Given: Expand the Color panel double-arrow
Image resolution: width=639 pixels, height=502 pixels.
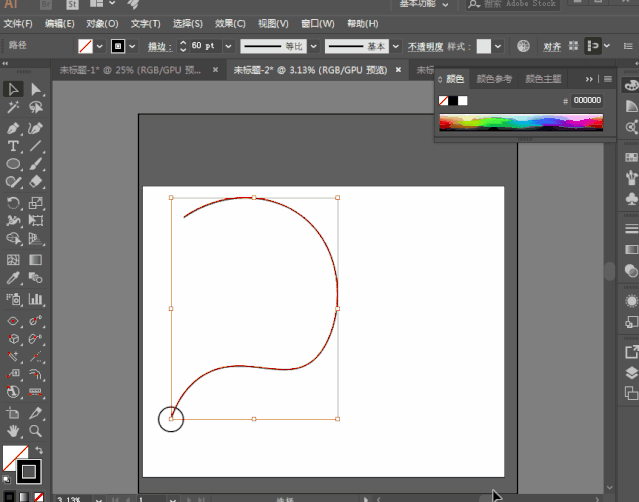Looking at the screenshot, I should tap(589, 79).
